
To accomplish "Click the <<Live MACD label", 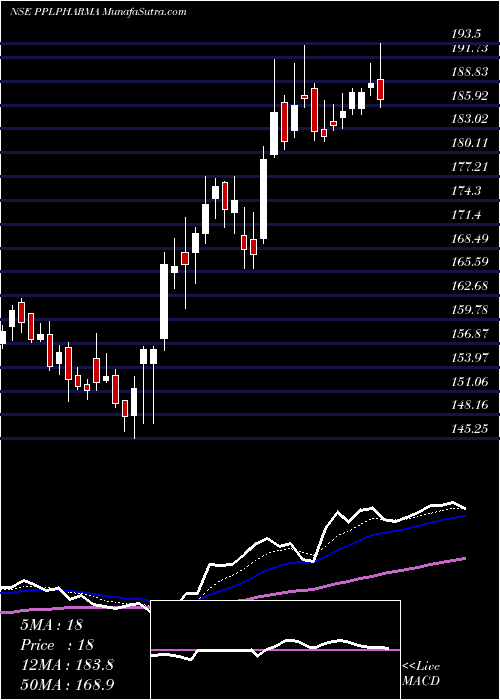I will point(421,673).
